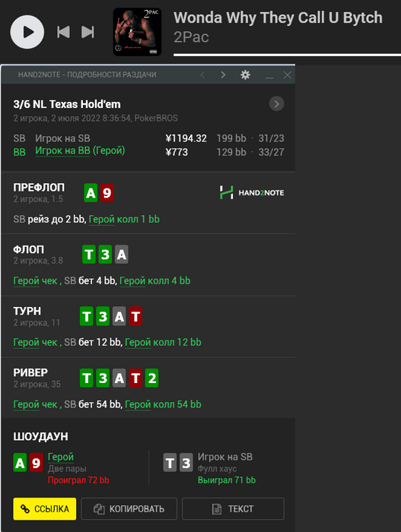Click river 'Герой чек' action
Viewport: 401px width, 532px height.
[x=35, y=404]
